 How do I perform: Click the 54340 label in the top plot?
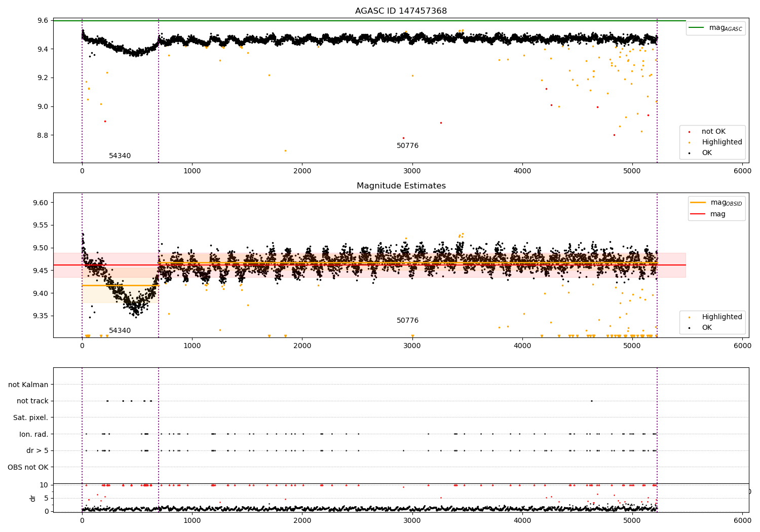coord(120,156)
